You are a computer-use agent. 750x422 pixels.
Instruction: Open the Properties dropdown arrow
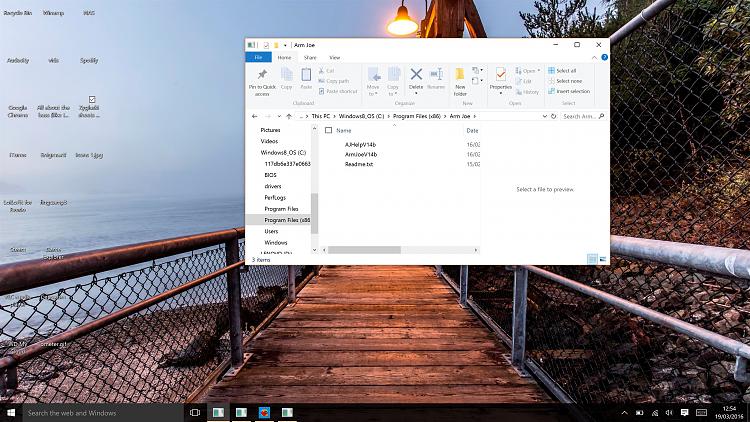pyautogui.click(x=501, y=94)
